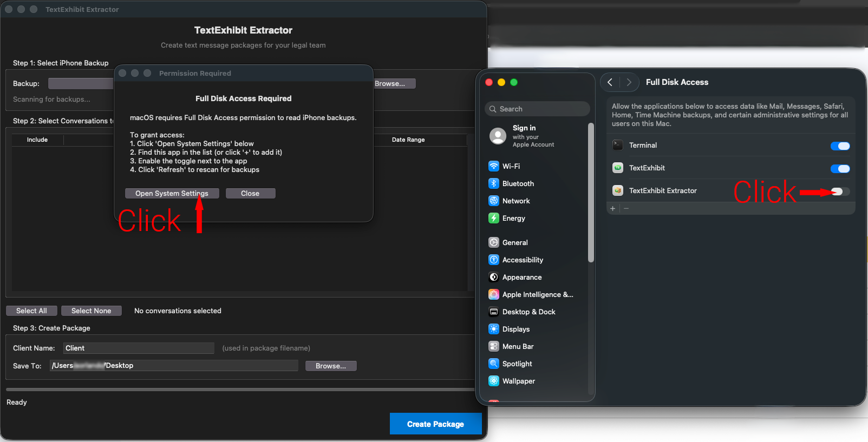
Task: Select the Network globe icon
Action: coord(493,201)
